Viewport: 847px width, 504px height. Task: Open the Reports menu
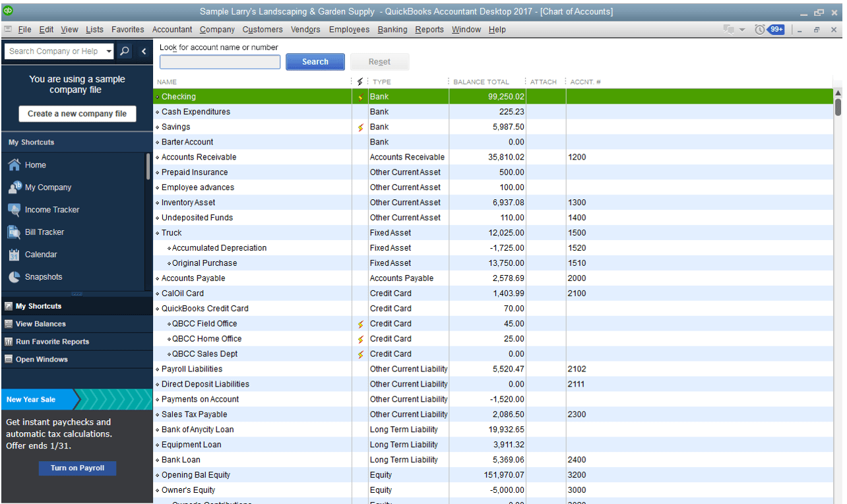[x=429, y=30]
